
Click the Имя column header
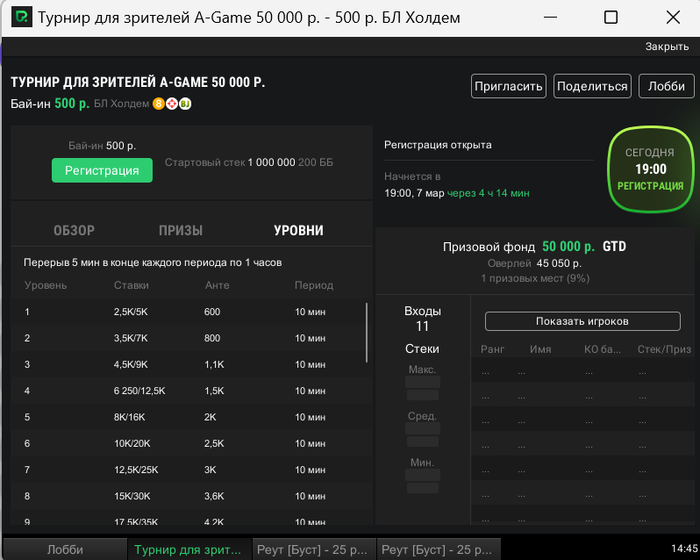pyautogui.click(x=541, y=349)
